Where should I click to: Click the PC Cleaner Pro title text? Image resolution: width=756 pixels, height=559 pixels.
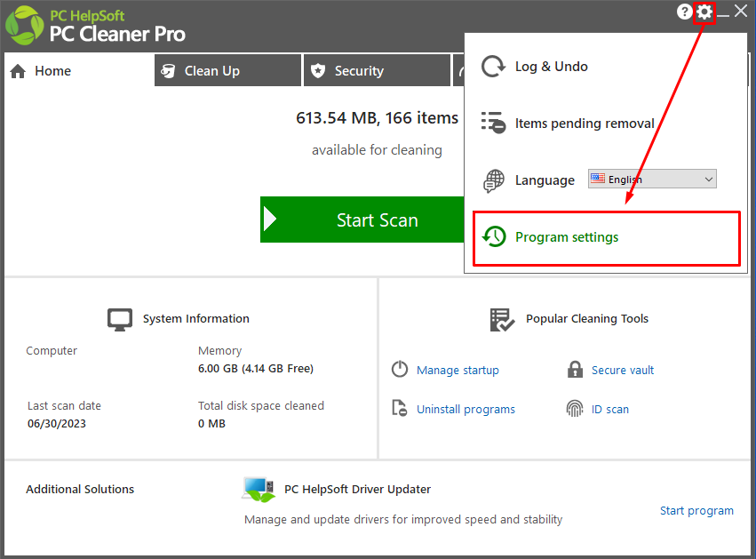point(117,34)
